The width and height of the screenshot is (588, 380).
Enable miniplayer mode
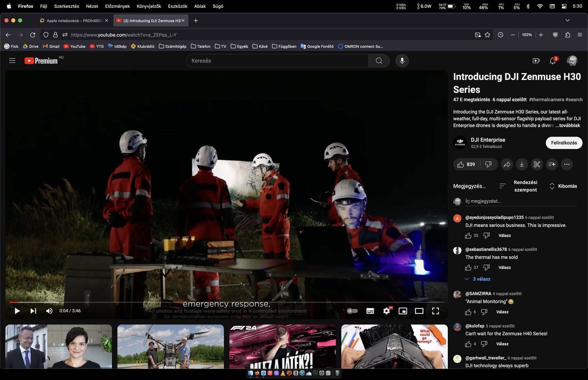point(403,311)
